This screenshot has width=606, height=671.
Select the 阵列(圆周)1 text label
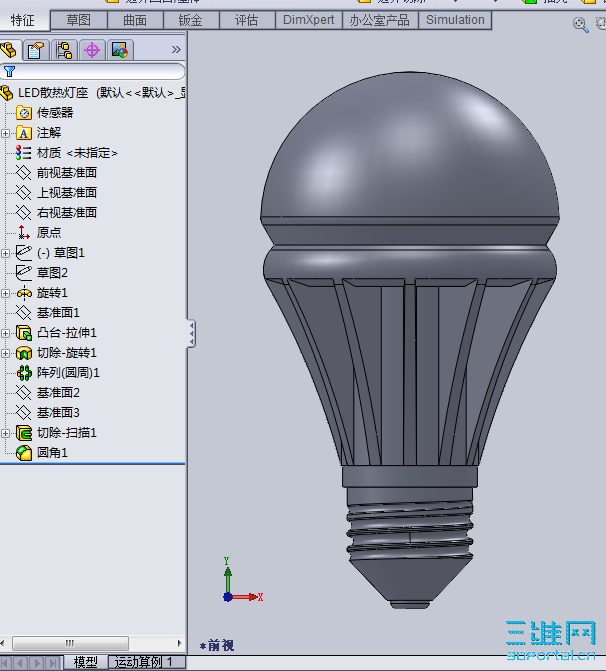(x=68, y=373)
